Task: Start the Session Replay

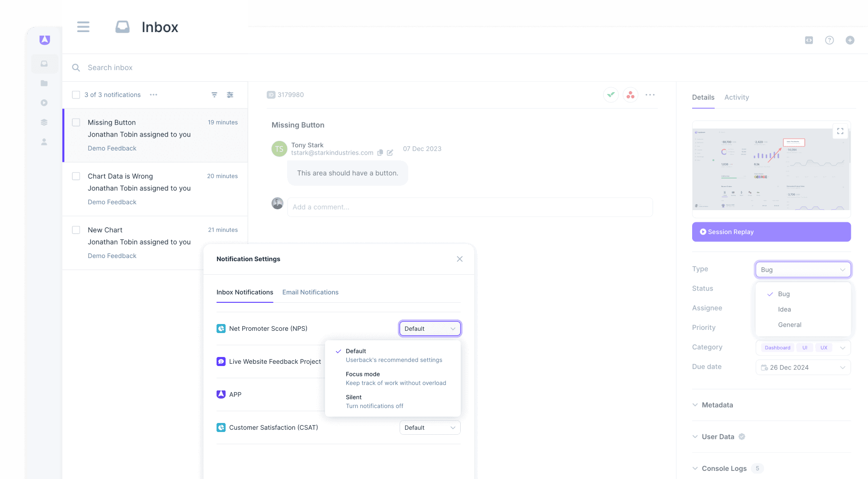Action: 771,232
